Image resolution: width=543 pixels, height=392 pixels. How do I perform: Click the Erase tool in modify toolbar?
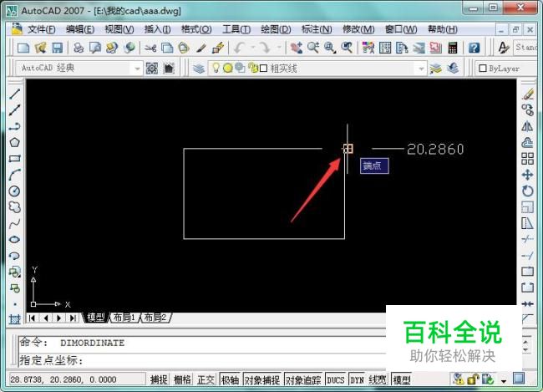pyautogui.click(x=528, y=94)
